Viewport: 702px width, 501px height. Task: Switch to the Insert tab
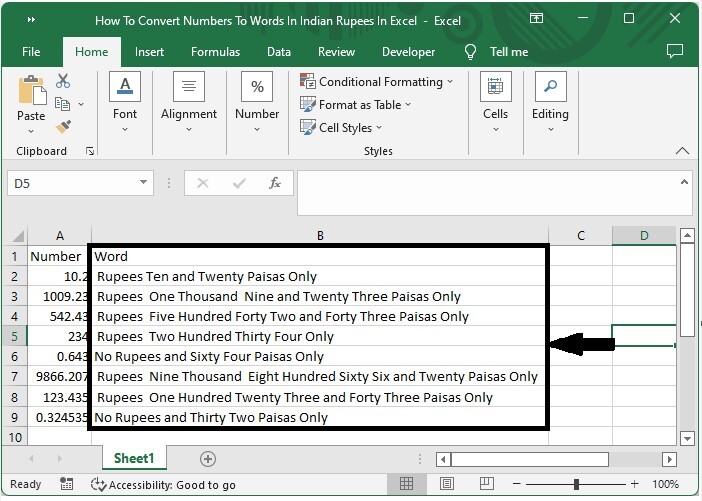tap(149, 52)
